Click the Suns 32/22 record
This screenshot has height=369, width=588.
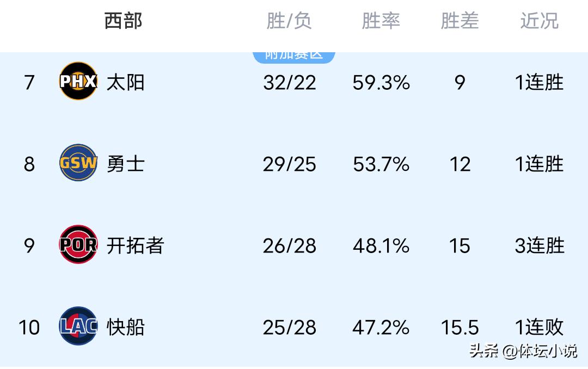289,83
